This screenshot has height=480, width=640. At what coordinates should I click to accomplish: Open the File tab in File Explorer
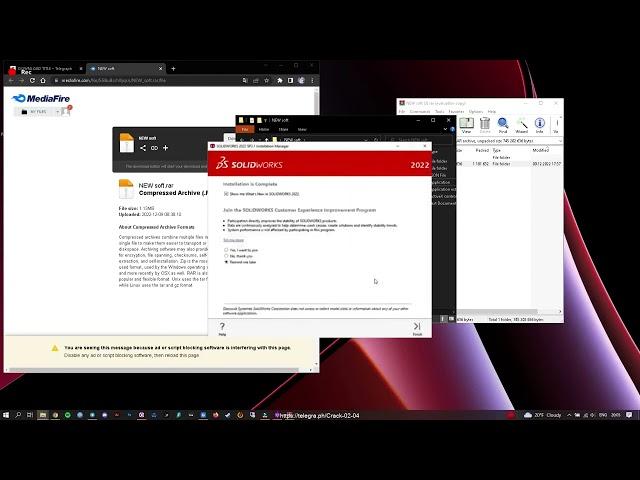(245, 129)
